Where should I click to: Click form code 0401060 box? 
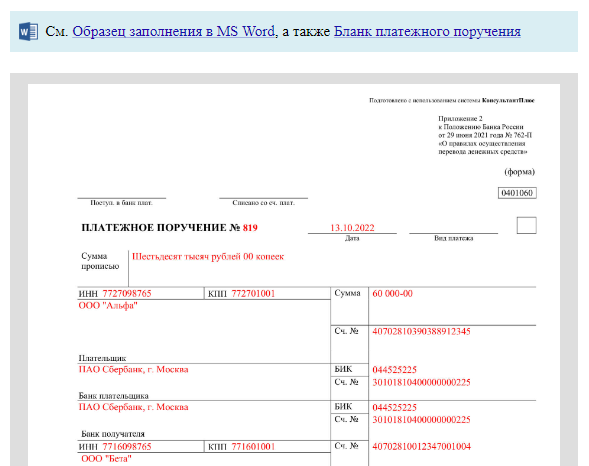point(517,193)
